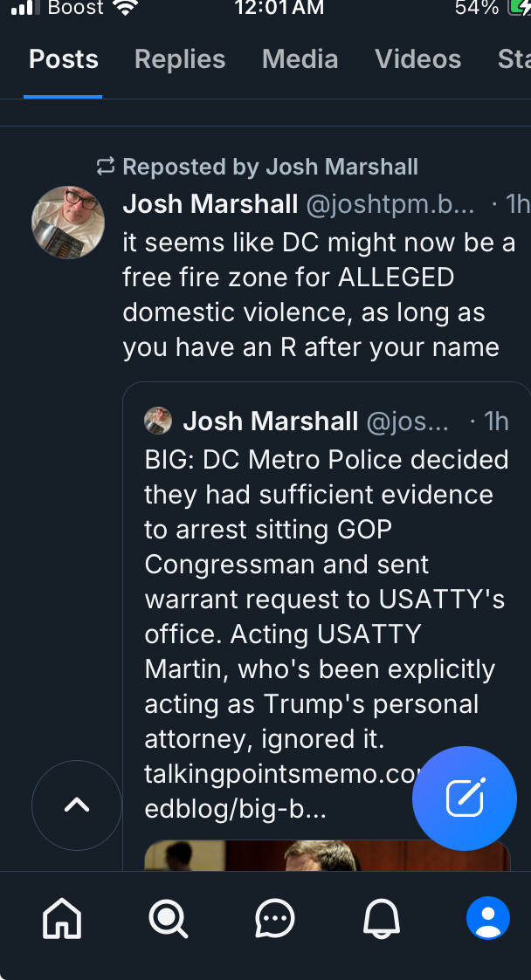Viewport: 531px width, 980px height.
Task: Open the Notifications bell icon
Action: click(x=382, y=918)
